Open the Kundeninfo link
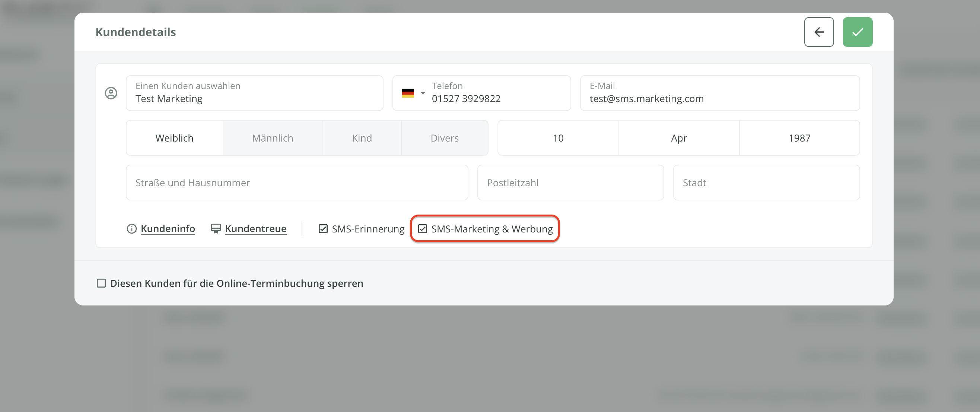Screen dimensions: 980x412 [168, 228]
